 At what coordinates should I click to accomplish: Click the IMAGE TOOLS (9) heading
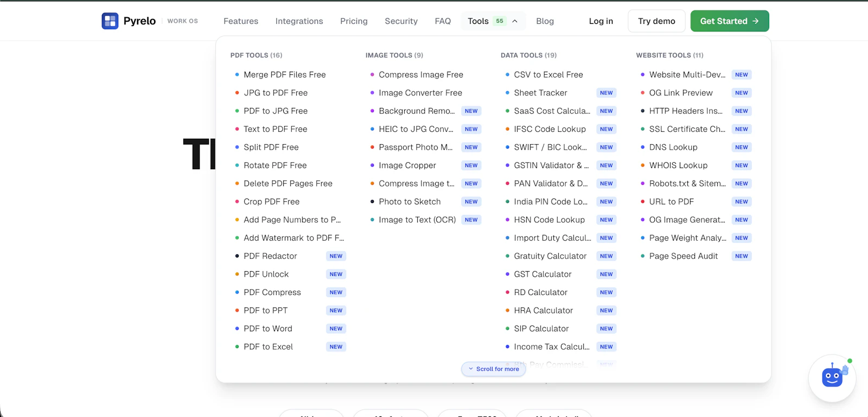click(394, 55)
